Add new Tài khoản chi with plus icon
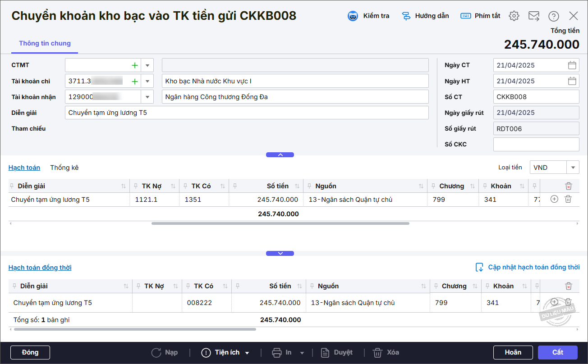The image size is (588, 364). [x=134, y=82]
